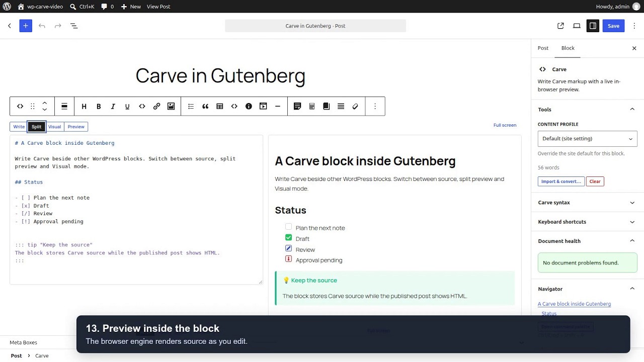Image resolution: width=644 pixels, height=362 pixels.
Task: Open the Post sidebar tab
Action: (x=543, y=48)
